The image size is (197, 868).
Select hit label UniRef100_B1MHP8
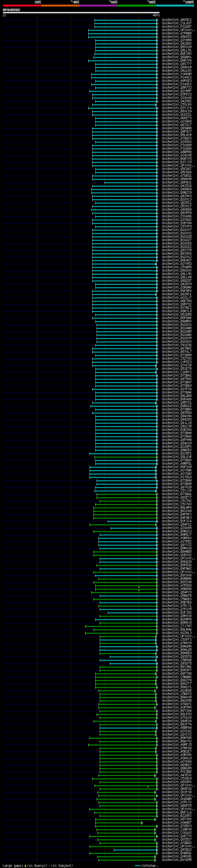[x=177, y=619]
